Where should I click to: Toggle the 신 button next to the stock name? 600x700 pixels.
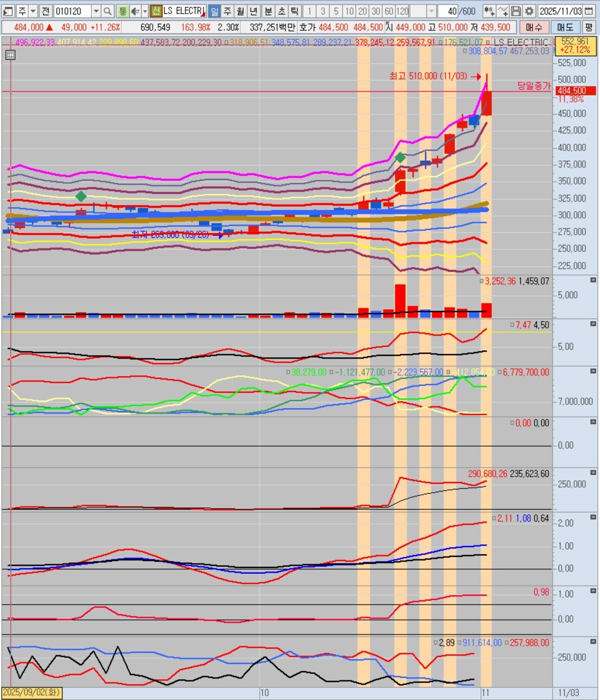[x=156, y=11]
